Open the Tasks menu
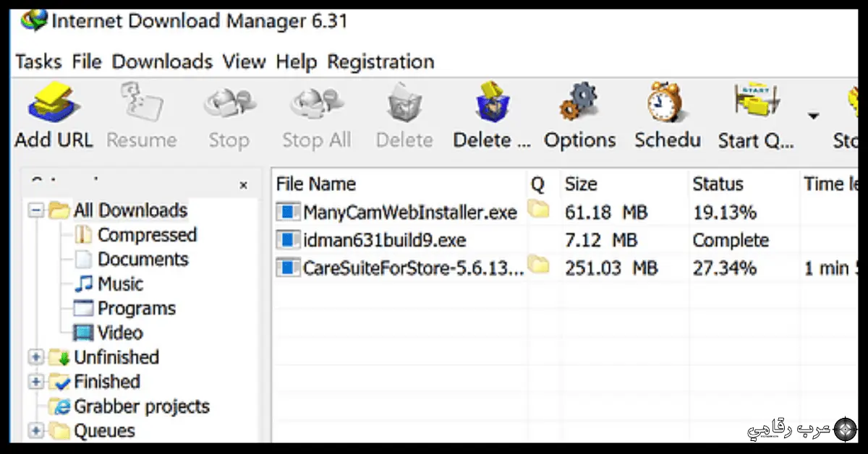The height and width of the screenshot is (454, 868). pos(38,62)
